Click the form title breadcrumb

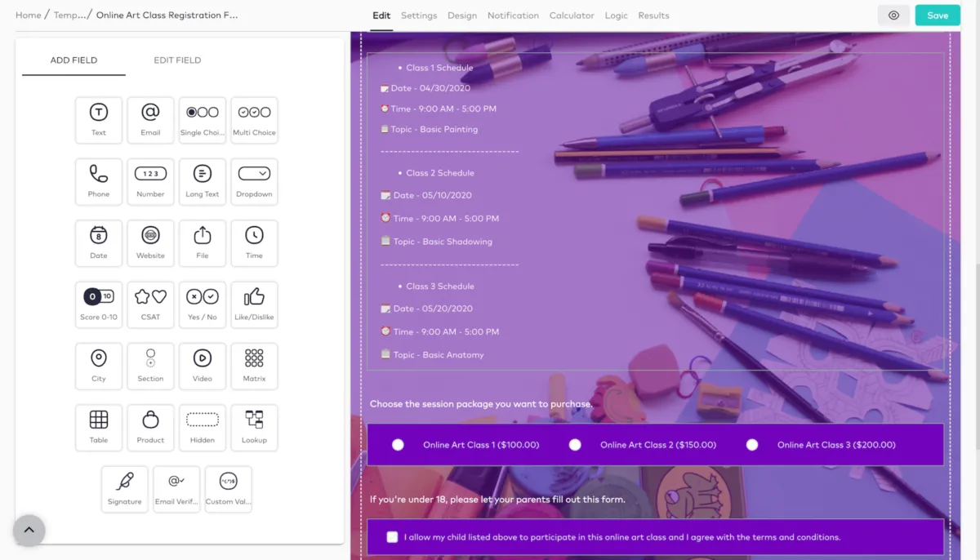pyautogui.click(x=167, y=16)
